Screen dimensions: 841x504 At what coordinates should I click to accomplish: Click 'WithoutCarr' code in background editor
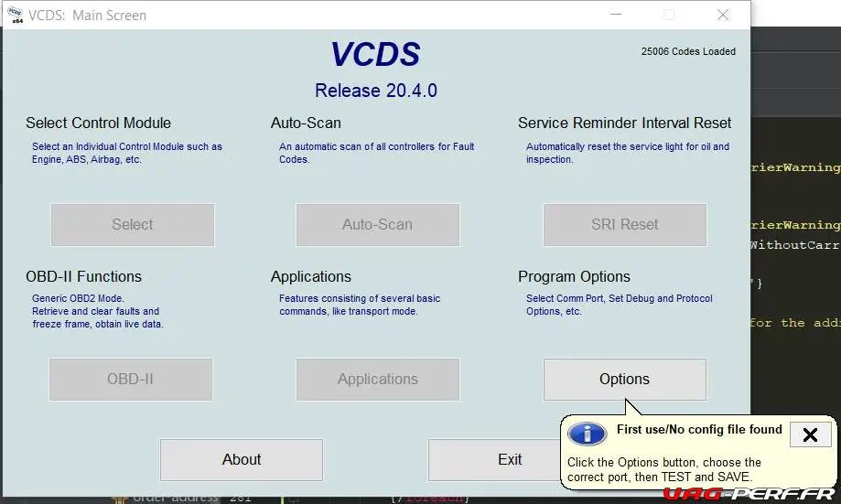[794, 245]
